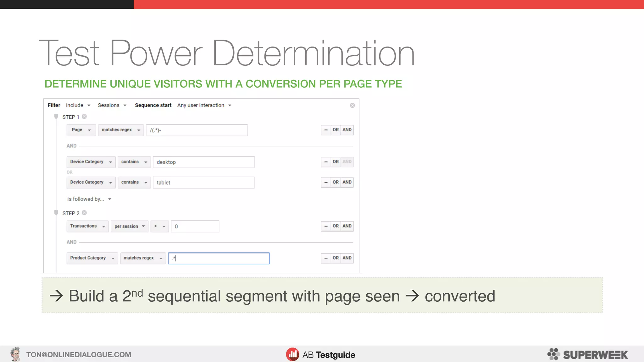Click the Superweek logo
The height and width of the screenshot is (362, 644).
point(587,354)
